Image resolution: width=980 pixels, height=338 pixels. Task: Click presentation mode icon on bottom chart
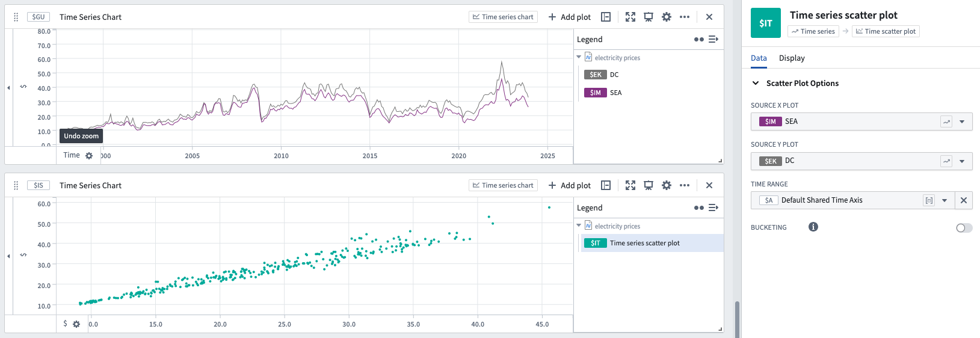coord(649,185)
